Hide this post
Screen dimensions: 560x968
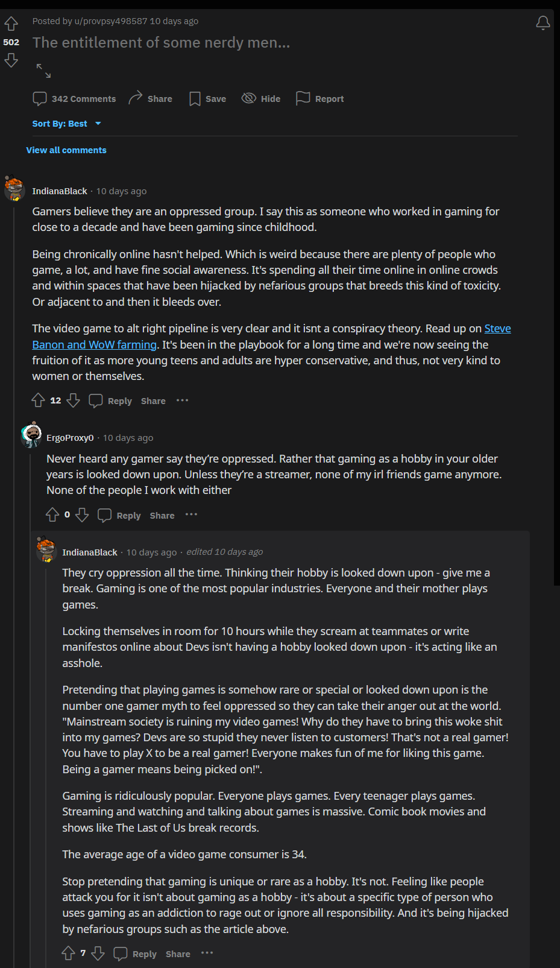pos(261,99)
